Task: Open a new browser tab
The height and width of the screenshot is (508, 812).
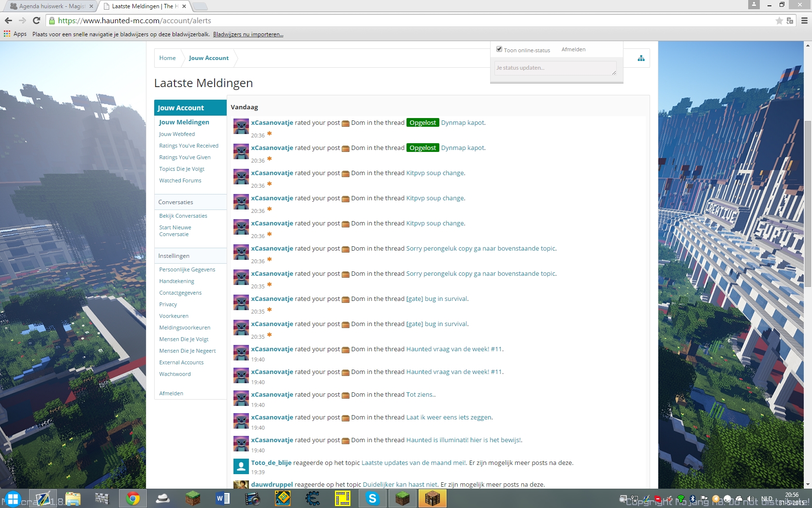Action: (x=200, y=6)
